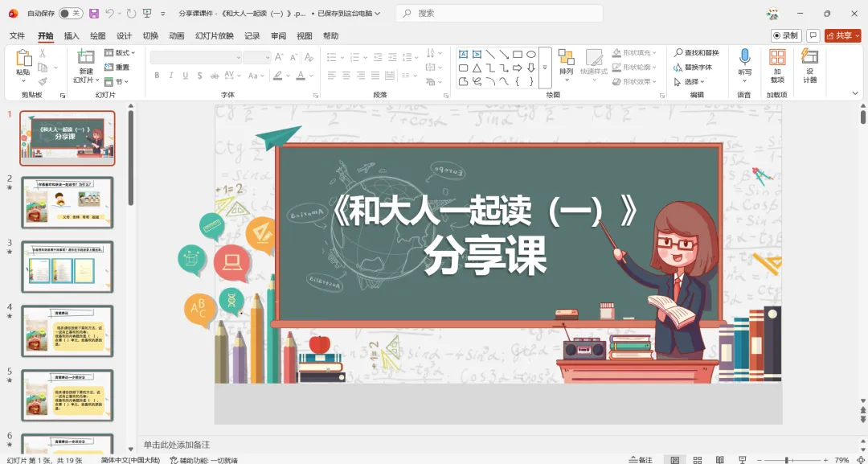
Task: Expand the 节 section dropdown
Action: coord(117,81)
